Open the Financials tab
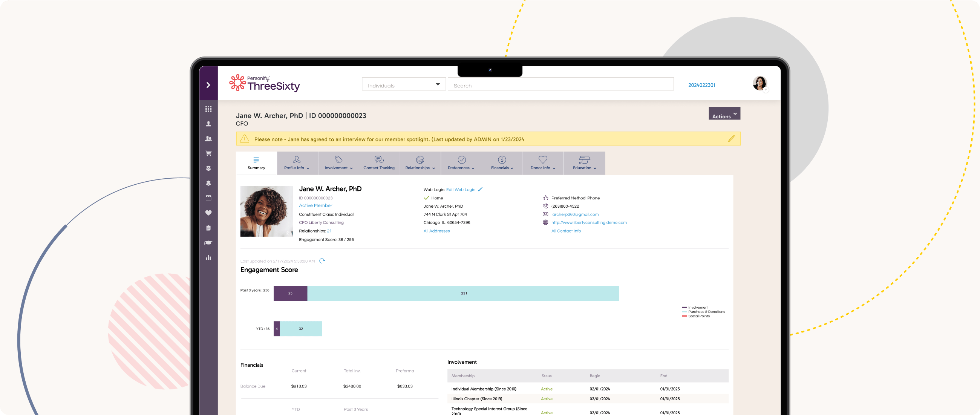The width and height of the screenshot is (980, 415). [x=502, y=163]
